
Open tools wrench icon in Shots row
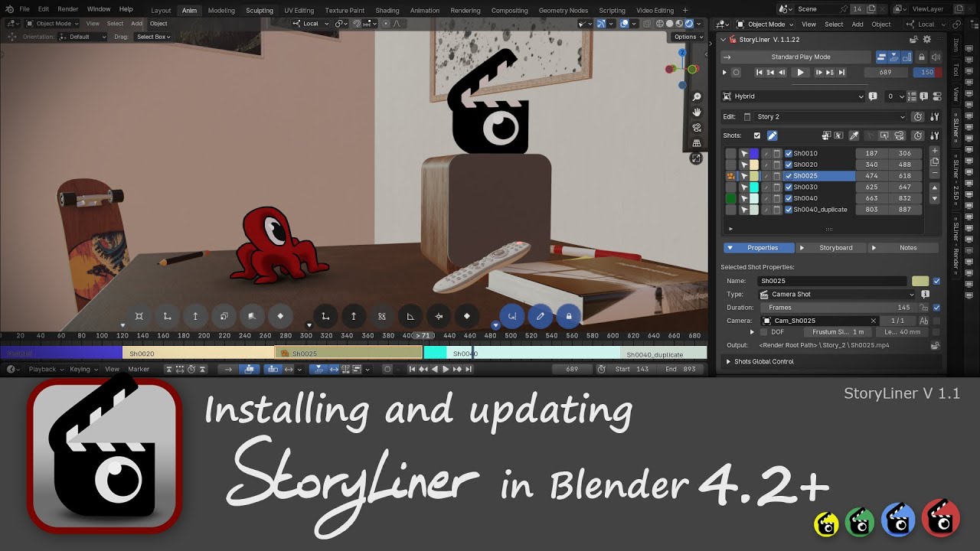pos(935,135)
